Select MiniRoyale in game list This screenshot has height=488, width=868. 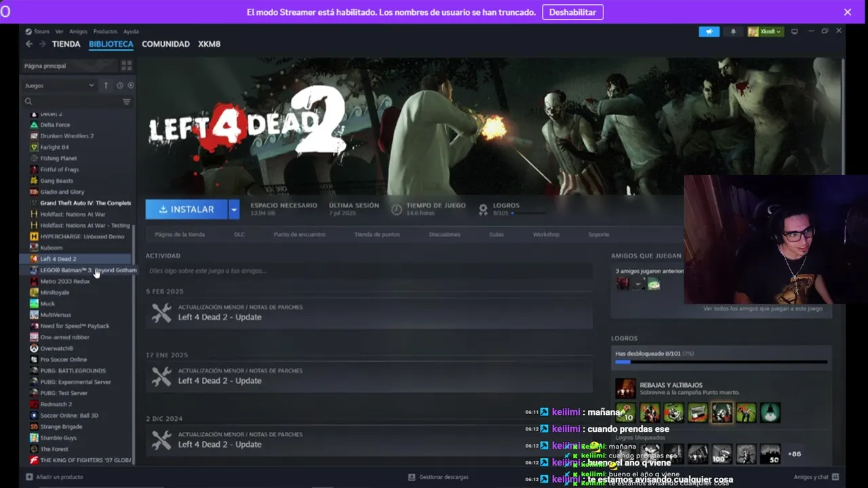pyautogui.click(x=54, y=293)
